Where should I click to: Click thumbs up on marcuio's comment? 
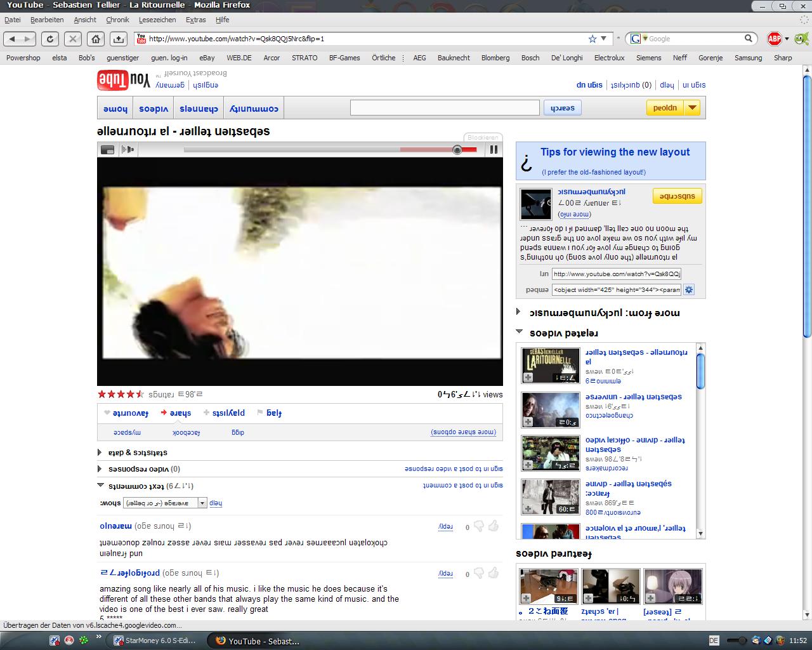494,526
